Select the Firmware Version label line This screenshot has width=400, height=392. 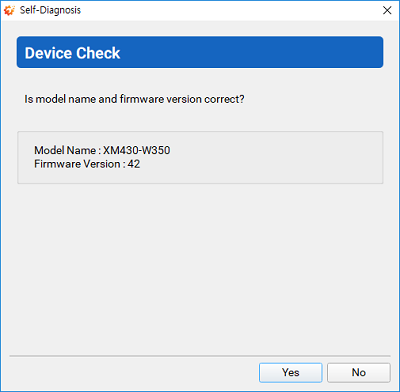coord(87,164)
